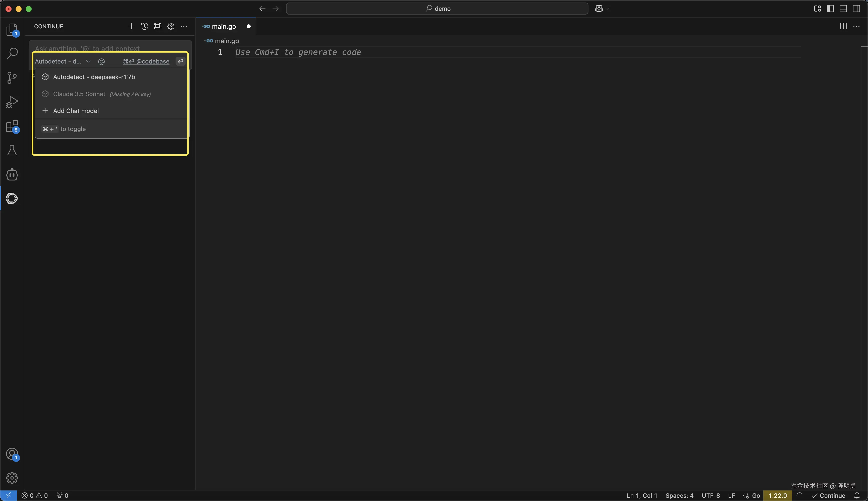Open the Testing flask icon
Screen dimensions: 868x501
12,150
